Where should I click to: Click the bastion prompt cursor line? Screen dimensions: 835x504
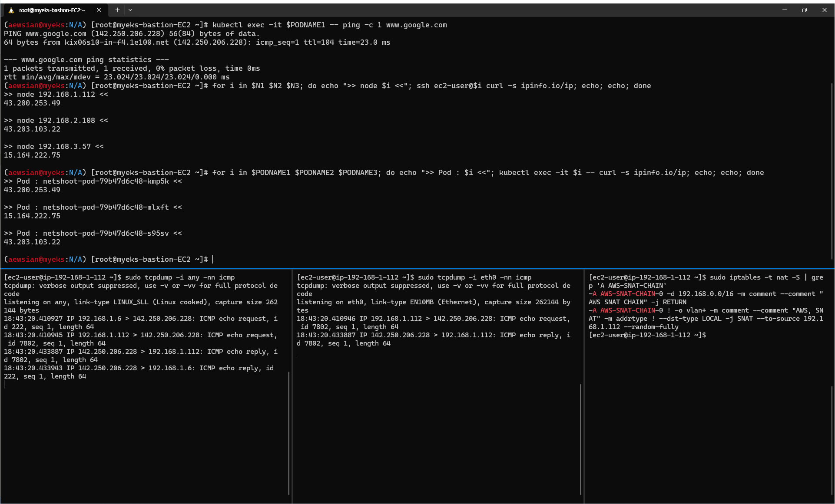click(212, 259)
